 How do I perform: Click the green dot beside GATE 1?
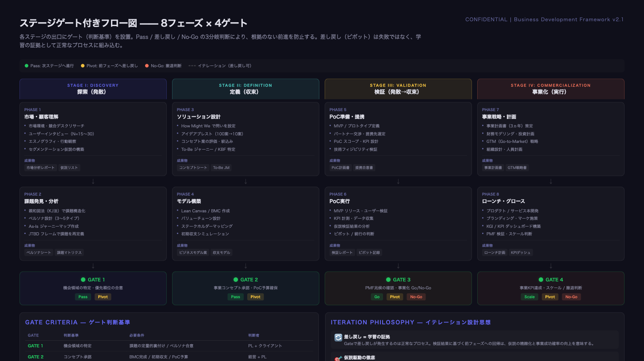tap(83, 280)
